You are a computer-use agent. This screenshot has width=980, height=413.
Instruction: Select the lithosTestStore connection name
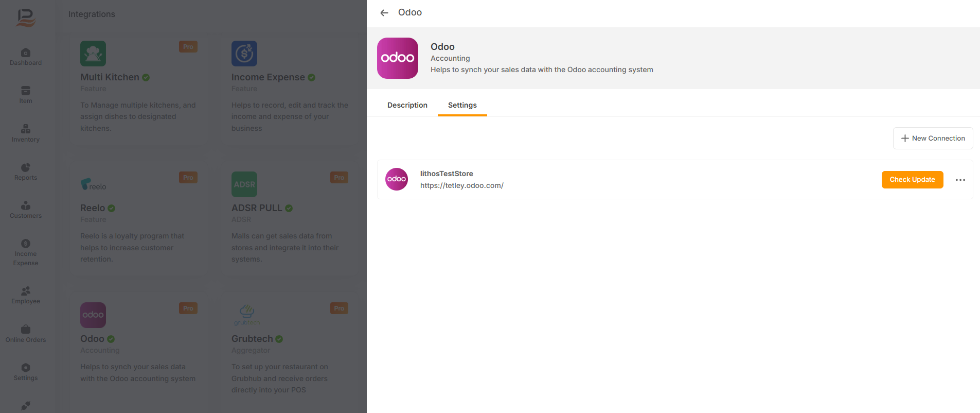446,174
